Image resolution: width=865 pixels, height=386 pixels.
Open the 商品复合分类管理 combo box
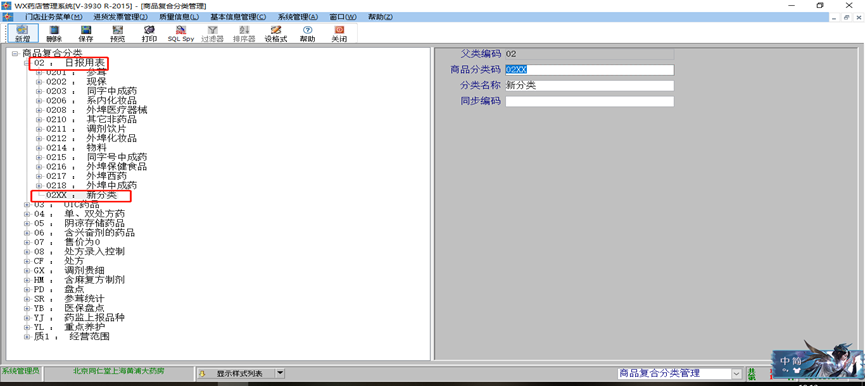tap(680, 373)
